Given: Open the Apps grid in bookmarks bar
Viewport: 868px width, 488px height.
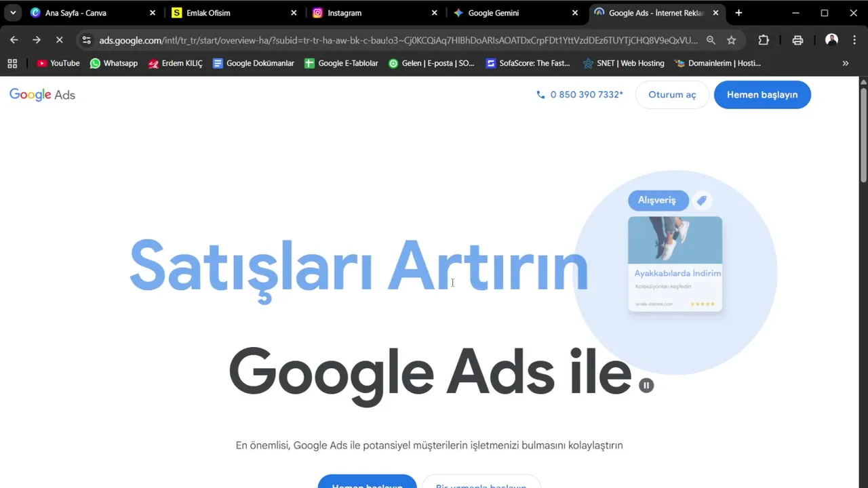Looking at the screenshot, I should (12, 63).
